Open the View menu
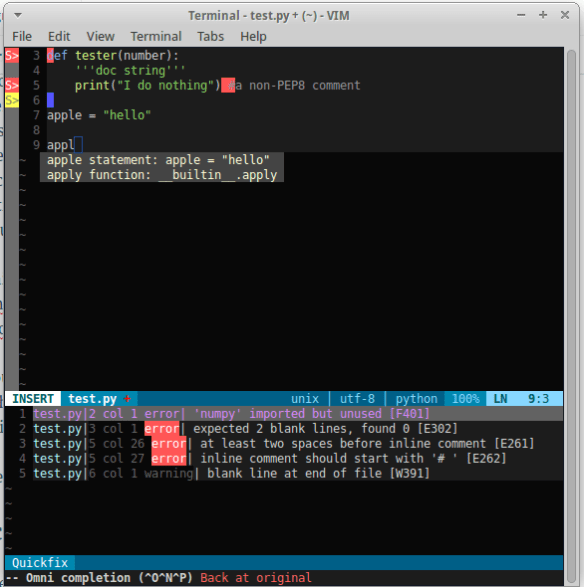Screen dimensions: 584x587 click(100, 36)
